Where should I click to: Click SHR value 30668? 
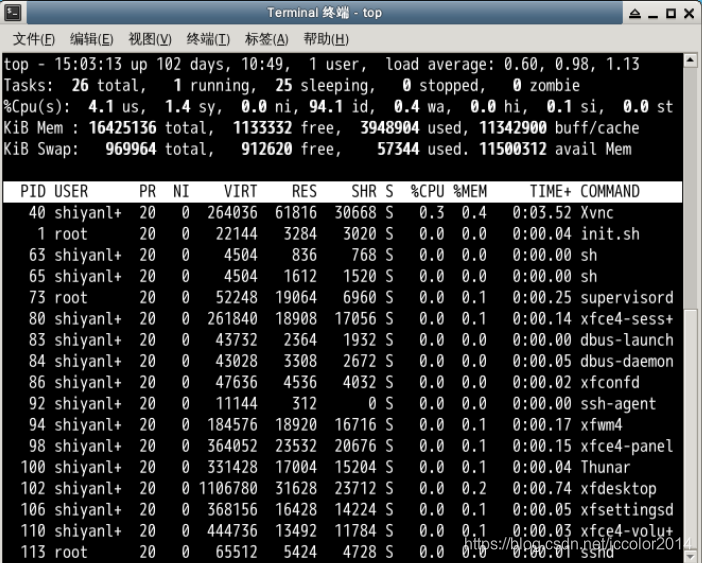coord(355,213)
